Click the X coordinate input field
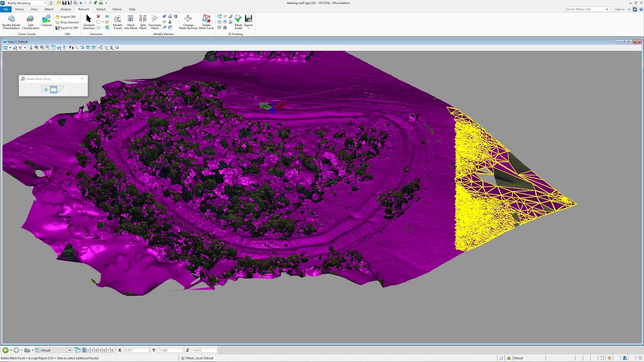This screenshot has width=644, height=362. pos(136,350)
